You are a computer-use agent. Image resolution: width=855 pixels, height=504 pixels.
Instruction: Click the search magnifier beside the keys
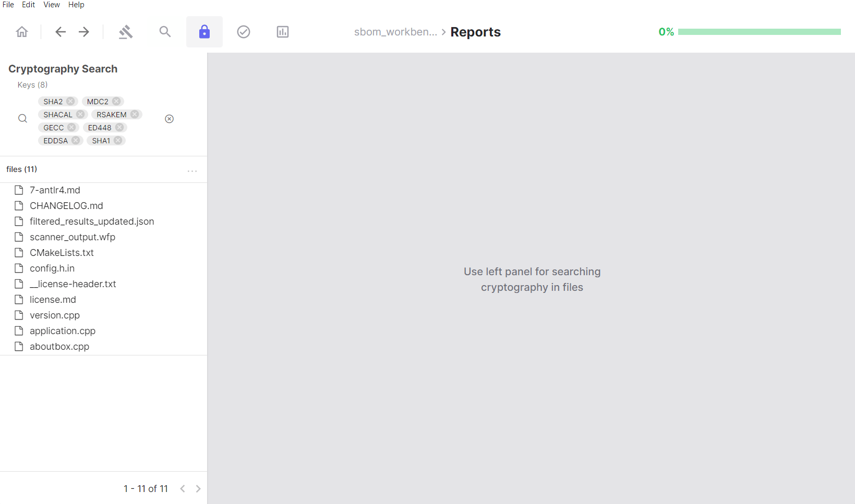click(22, 118)
